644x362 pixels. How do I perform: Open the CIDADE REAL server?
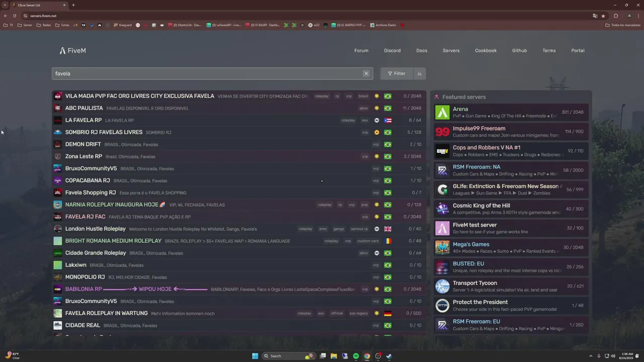[x=239, y=325]
